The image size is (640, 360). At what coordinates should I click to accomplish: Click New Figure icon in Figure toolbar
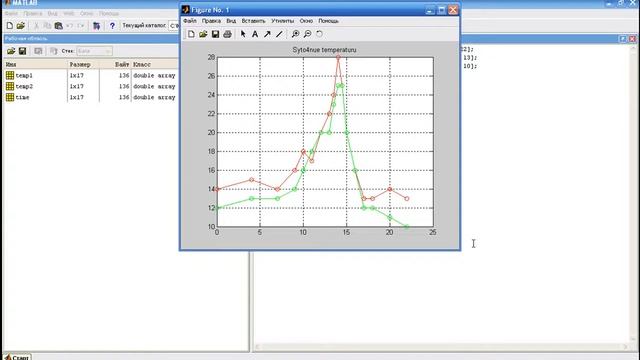(191, 34)
